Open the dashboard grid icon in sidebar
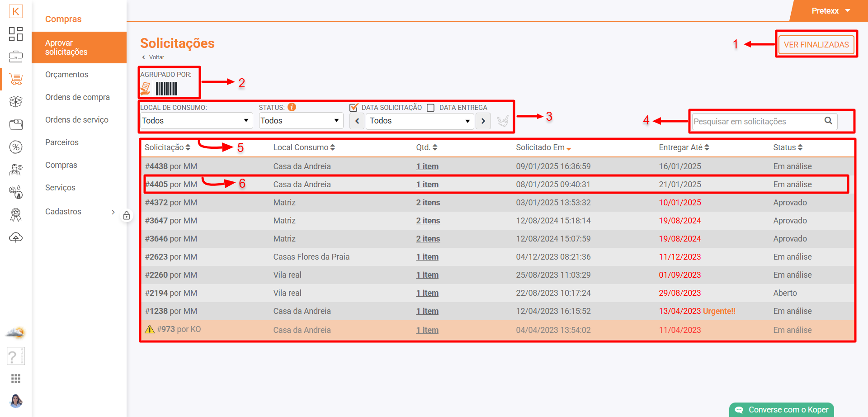The image size is (868, 417). 16,34
